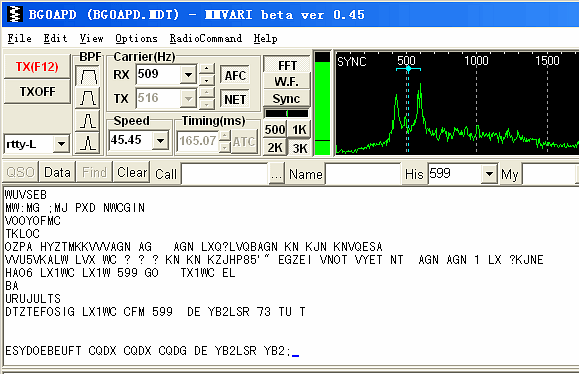
Task: Set spectrum width to 2K
Action: pyautogui.click(x=275, y=148)
